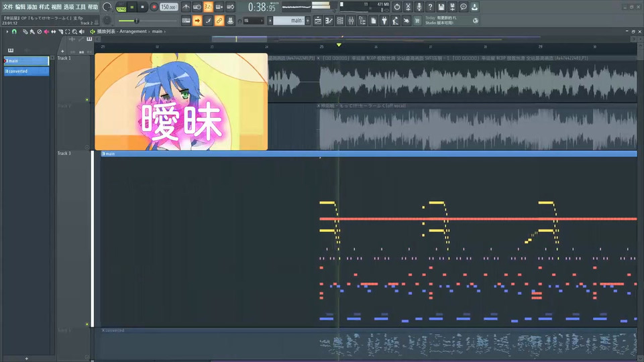Screen dimensions: 644x362
Task: Open the 选项 (Options) menu
Action: [x=68, y=7]
